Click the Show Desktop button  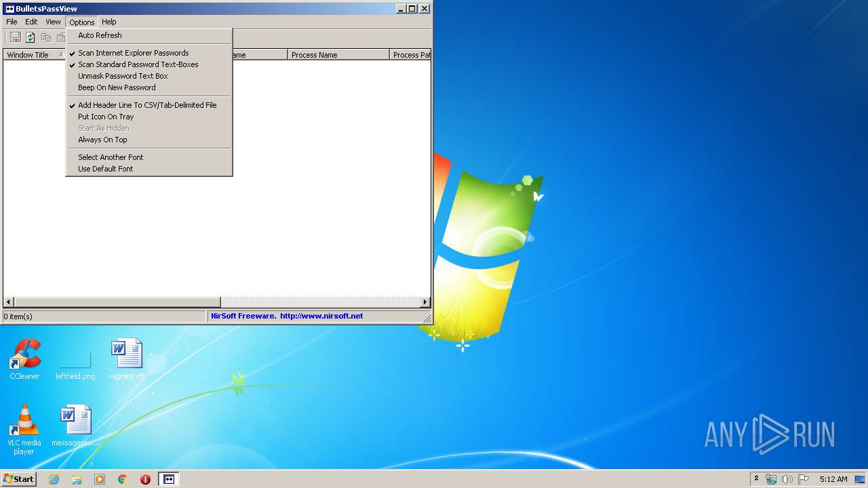(x=861, y=479)
